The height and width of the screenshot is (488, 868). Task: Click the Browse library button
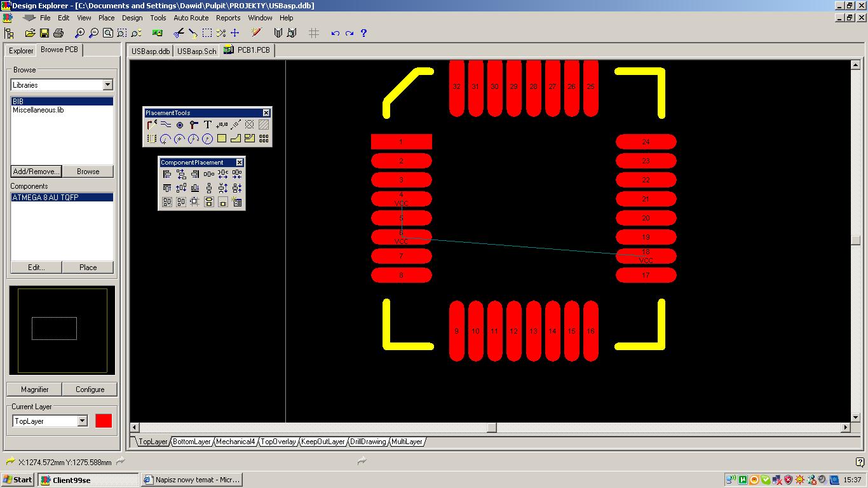(x=88, y=172)
